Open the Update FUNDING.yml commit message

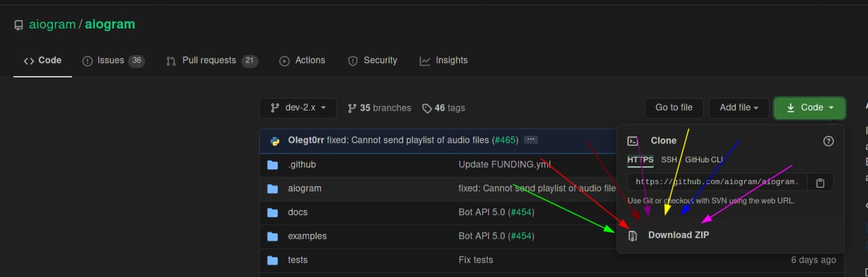tap(505, 165)
